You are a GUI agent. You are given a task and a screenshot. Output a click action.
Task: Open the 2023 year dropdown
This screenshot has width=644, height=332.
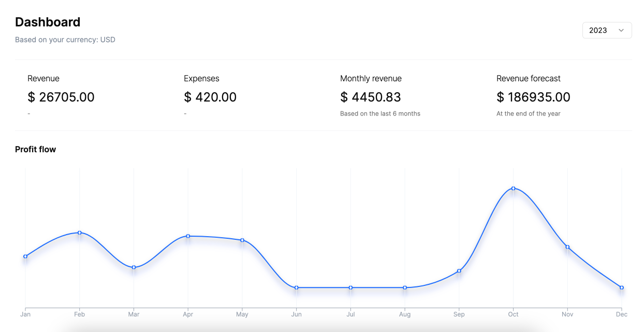point(606,31)
